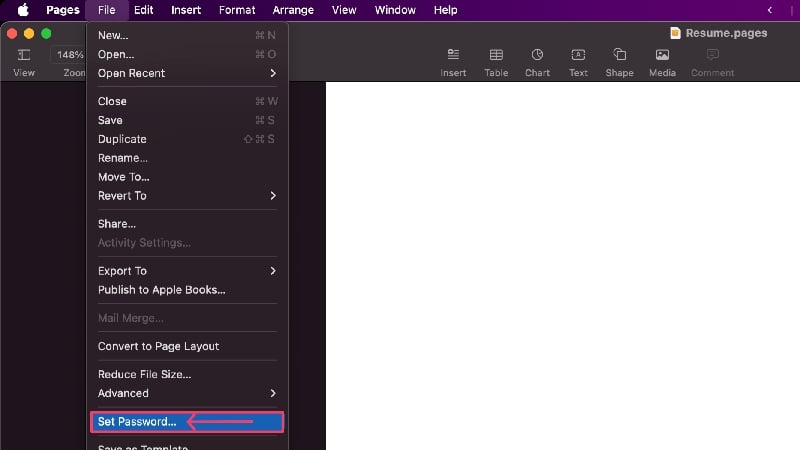Open the Edit menu

[x=143, y=10]
